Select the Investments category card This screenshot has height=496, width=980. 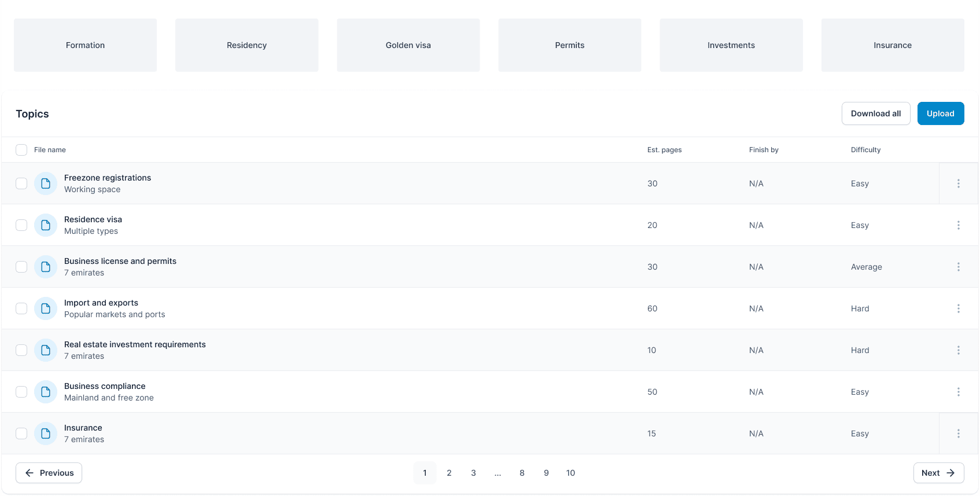click(731, 45)
